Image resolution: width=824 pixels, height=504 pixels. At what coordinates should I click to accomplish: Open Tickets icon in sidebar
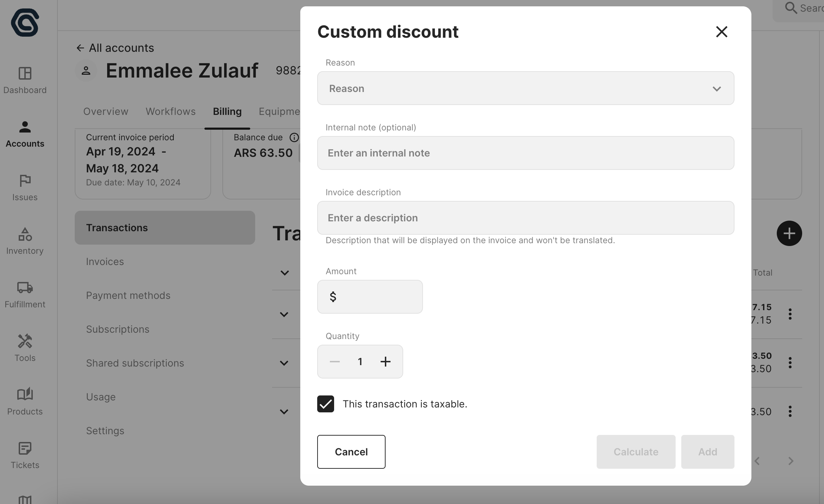(25, 448)
